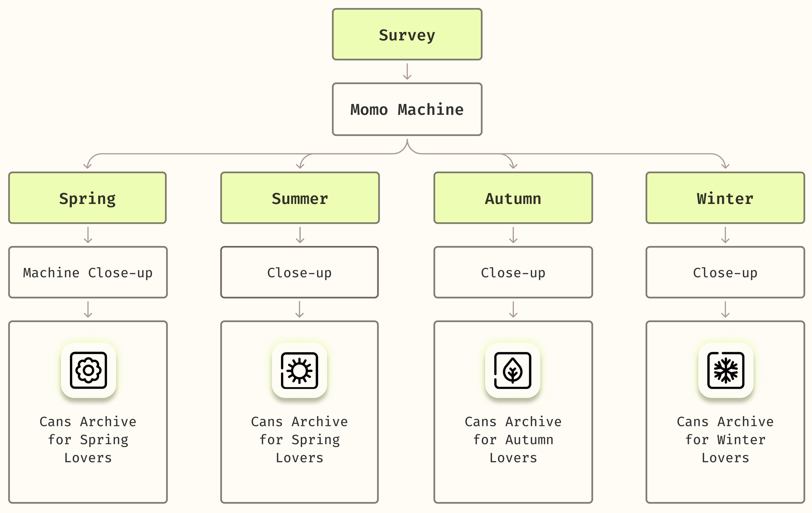Click the Cans Archive text below the sun icon

point(299,439)
